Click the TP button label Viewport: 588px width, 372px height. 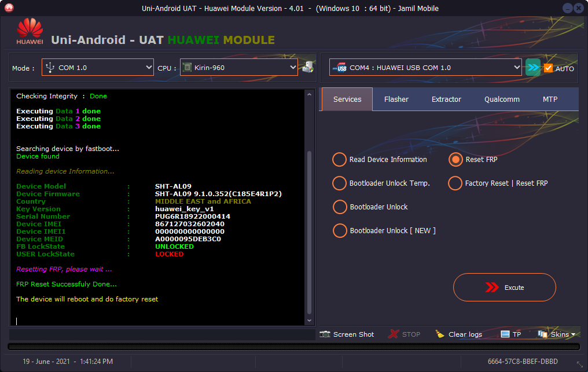[517, 334]
